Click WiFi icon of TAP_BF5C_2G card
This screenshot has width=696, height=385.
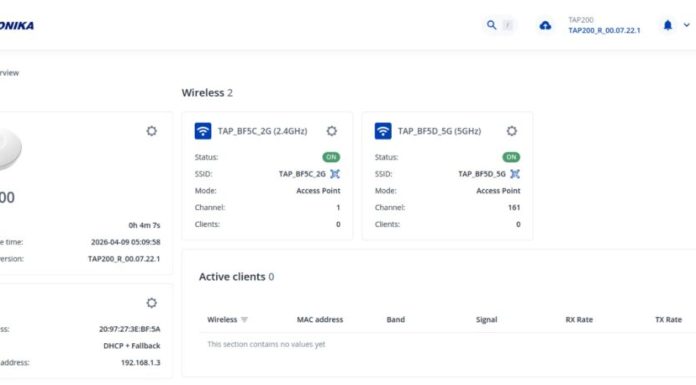pyautogui.click(x=203, y=131)
